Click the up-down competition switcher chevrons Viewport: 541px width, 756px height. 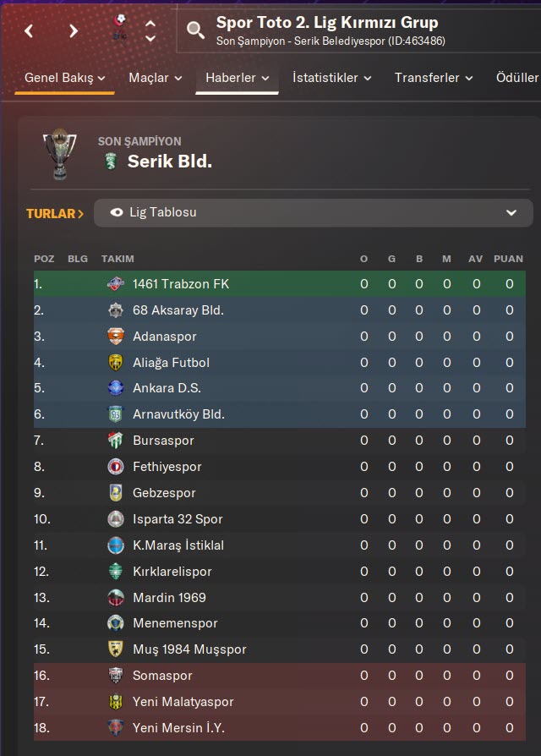pos(150,31)
